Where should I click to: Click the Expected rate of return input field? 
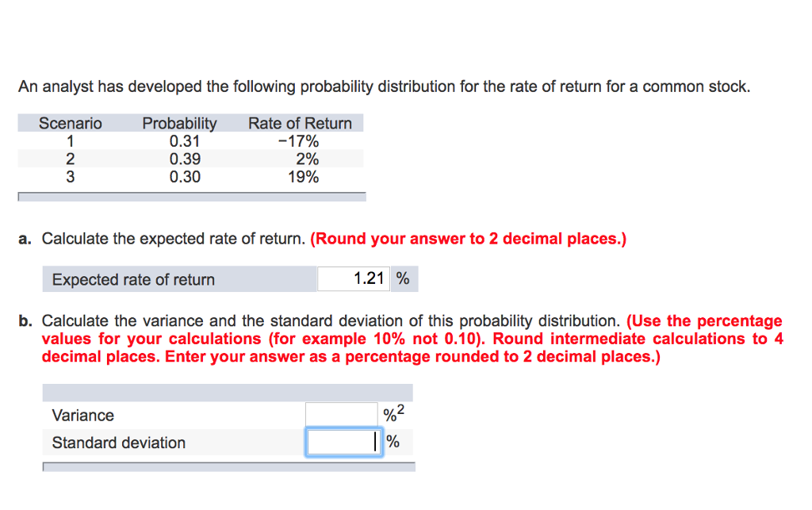point(353,278)
